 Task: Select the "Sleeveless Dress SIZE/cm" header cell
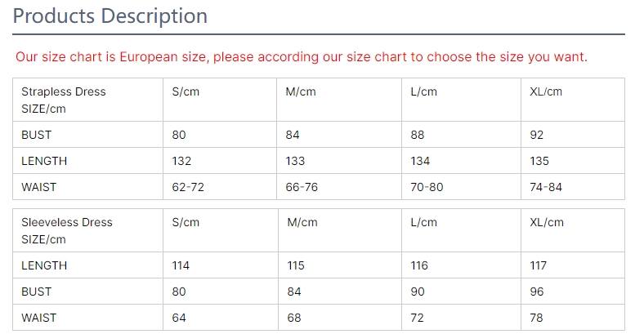pos(67,230)
